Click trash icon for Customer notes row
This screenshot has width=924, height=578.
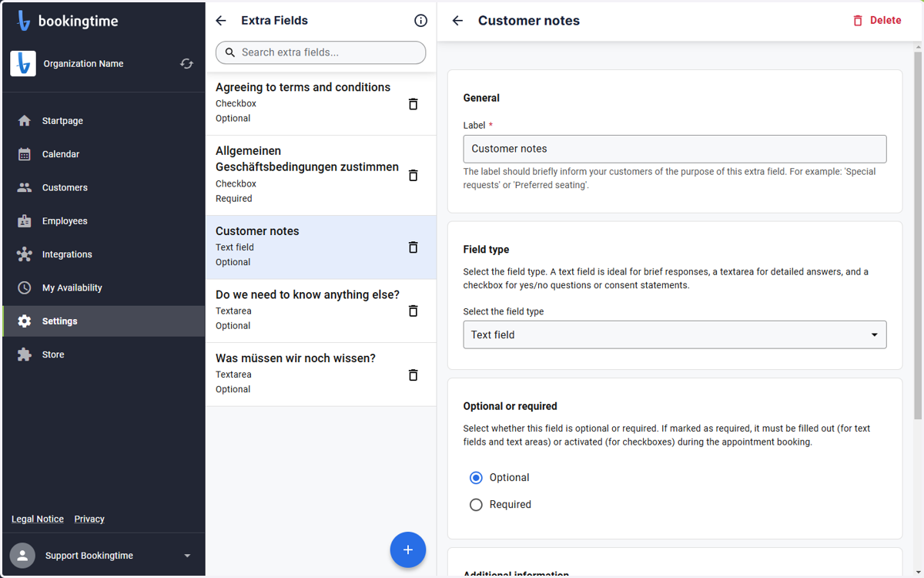pyautogui.click(x=413, y=247)
